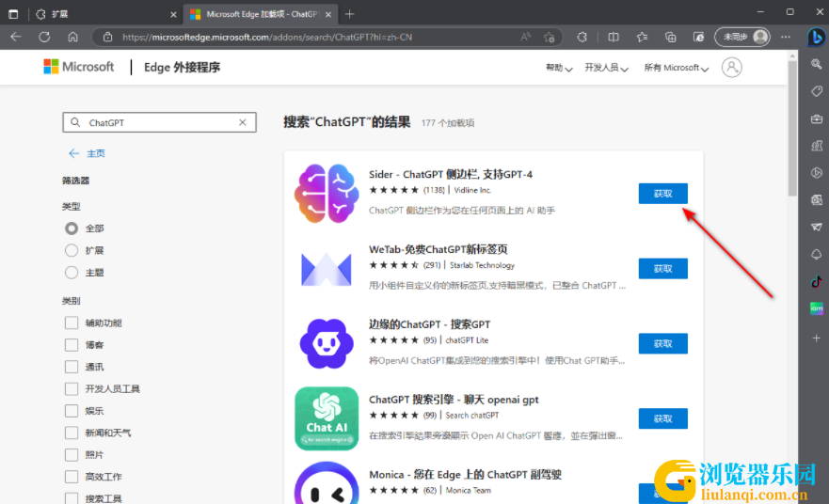
Task: Open the sidebar search icon
Action: [817, 64]
